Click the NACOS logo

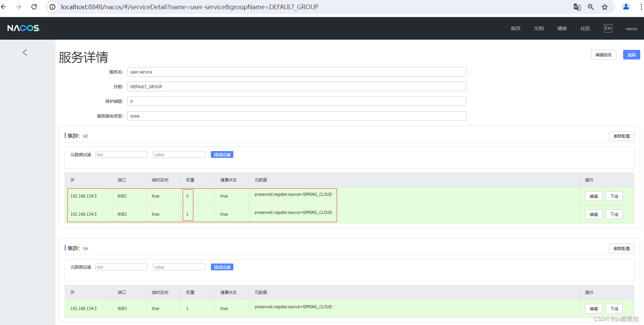pos(24,28)
